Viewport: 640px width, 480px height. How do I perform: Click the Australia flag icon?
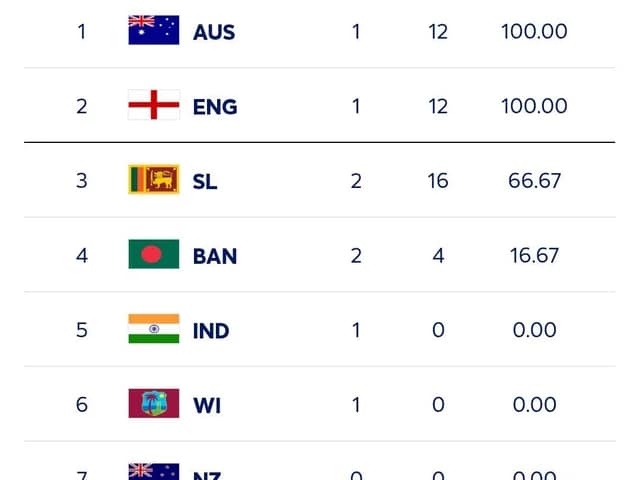coord(154,31)
